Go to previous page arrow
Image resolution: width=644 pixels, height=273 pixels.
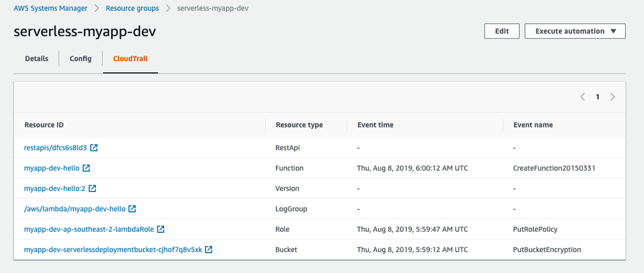tap(582, 97)
